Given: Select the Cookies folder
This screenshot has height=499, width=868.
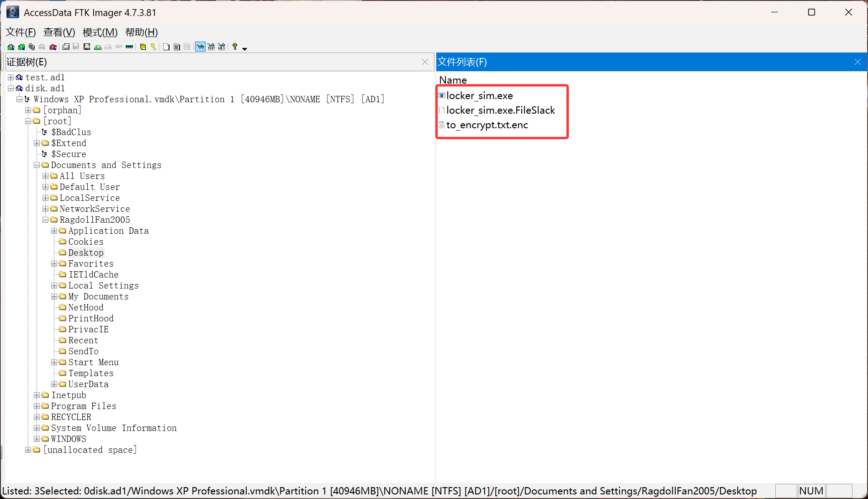Looking at the screenshot, I should [86, 242].
